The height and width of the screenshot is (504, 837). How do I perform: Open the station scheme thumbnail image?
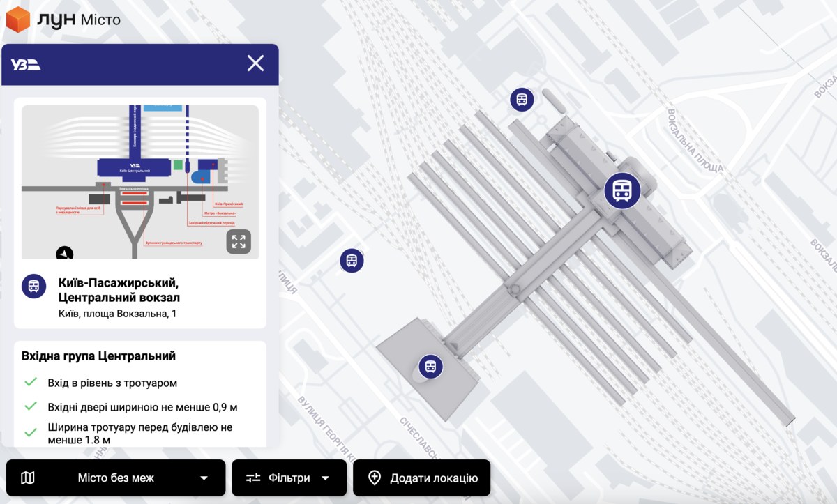coord(139,181)
